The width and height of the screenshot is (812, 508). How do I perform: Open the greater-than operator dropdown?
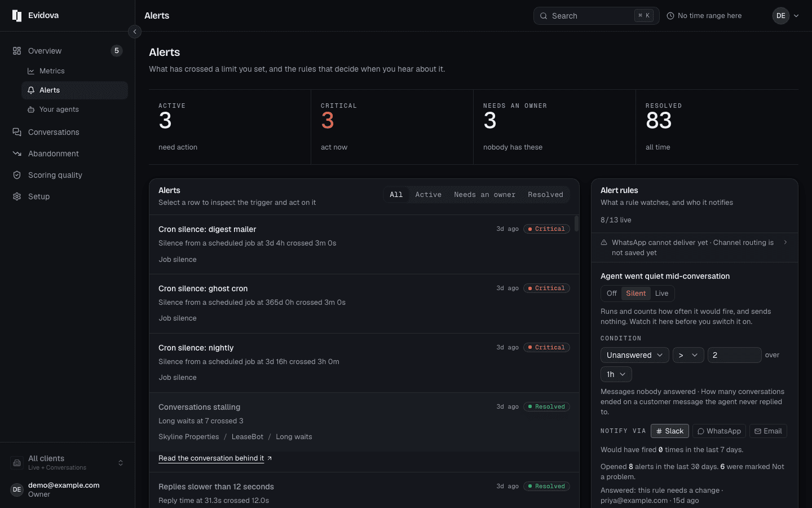[x=689, y=355]
